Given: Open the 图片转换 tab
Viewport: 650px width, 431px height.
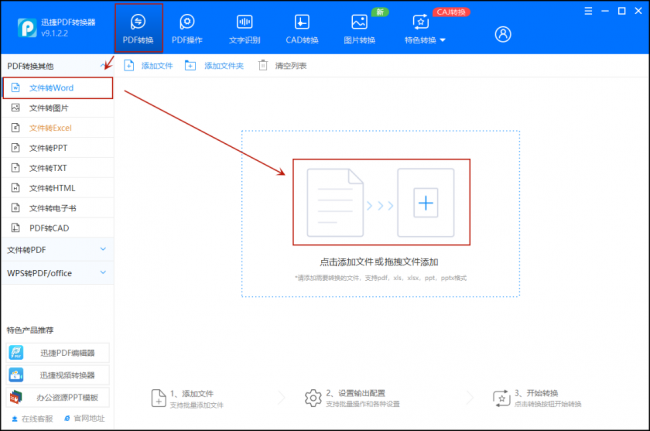Looking at the screenshot, I should pyautogui.click(x=359, y=28).
